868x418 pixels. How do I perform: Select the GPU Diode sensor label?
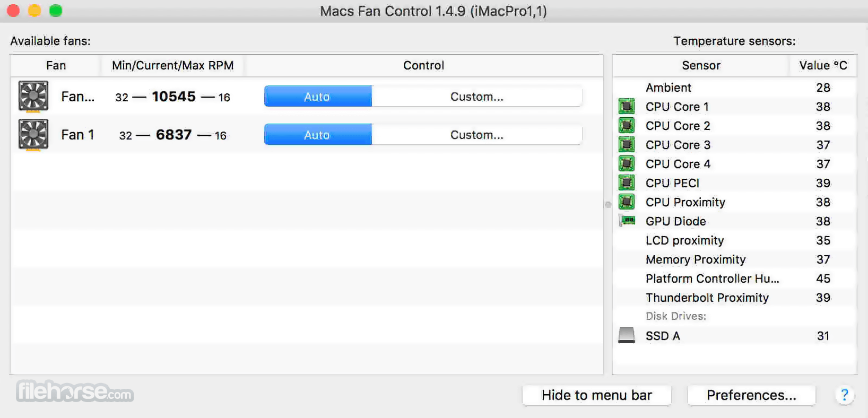[x=675, y=221]
